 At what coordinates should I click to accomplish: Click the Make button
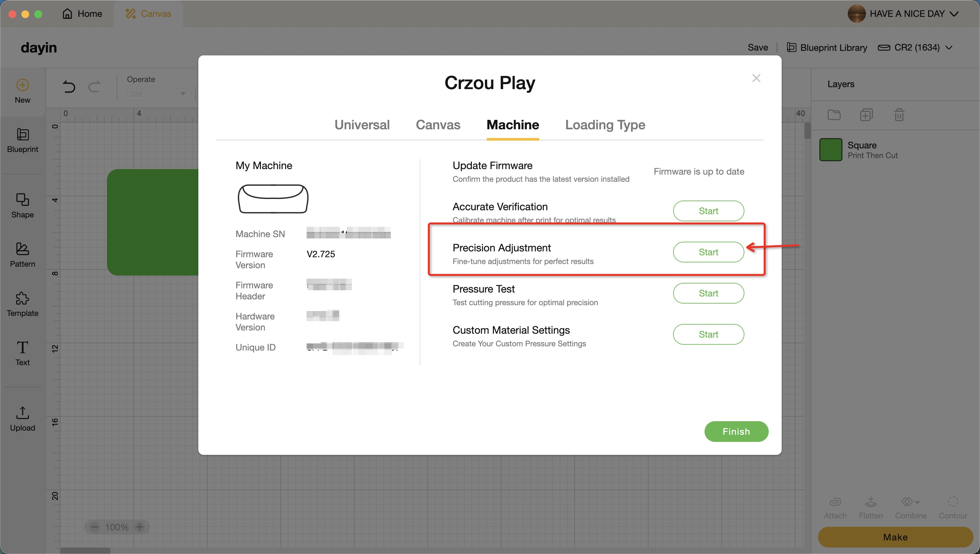(x=895, y=537)
